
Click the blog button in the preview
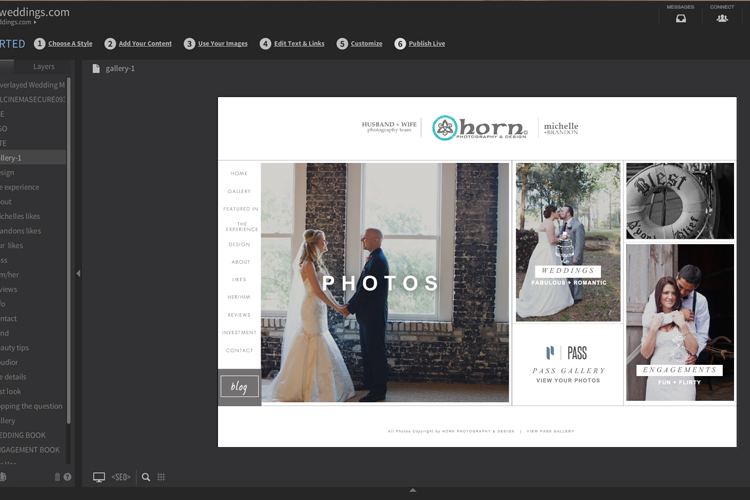coord(239,386)
